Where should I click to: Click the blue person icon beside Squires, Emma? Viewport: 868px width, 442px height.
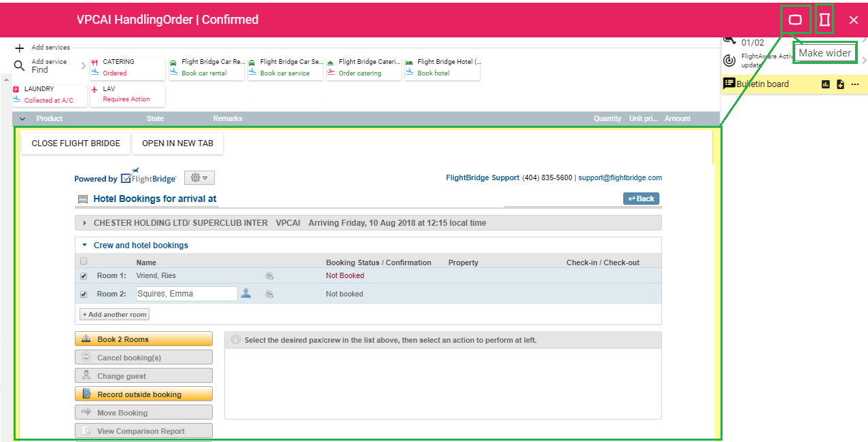246,293
